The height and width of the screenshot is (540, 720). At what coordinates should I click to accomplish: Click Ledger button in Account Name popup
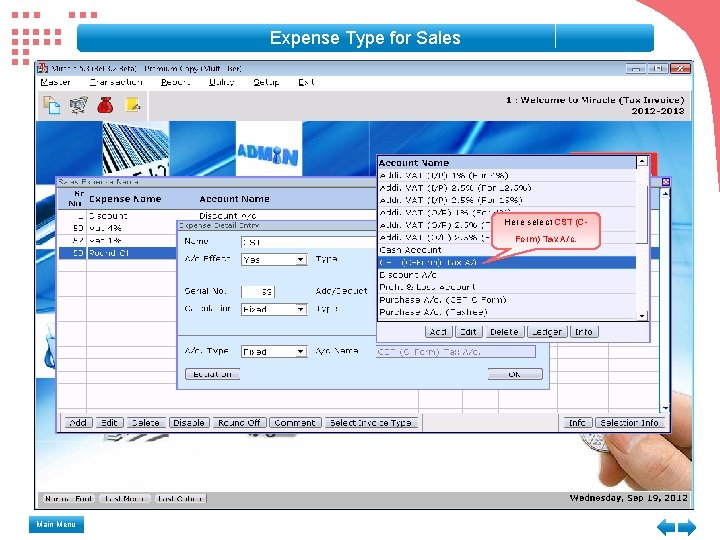[547, 332]
